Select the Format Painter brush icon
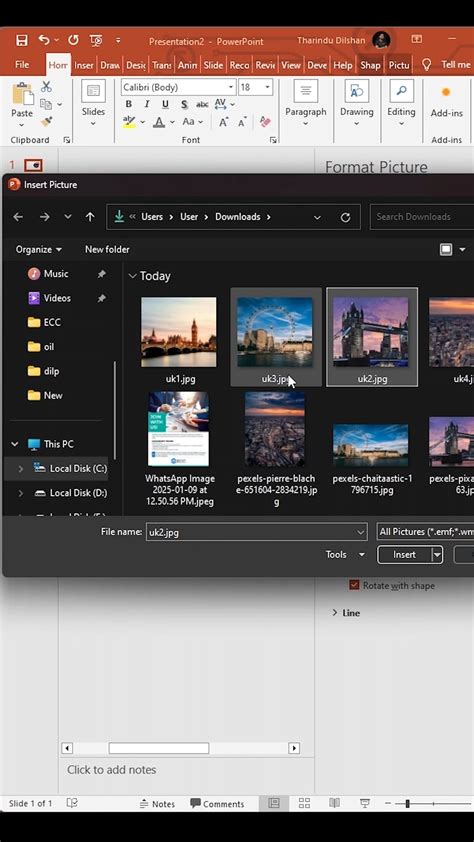This screenshot has height=842, width=474. 47,122
